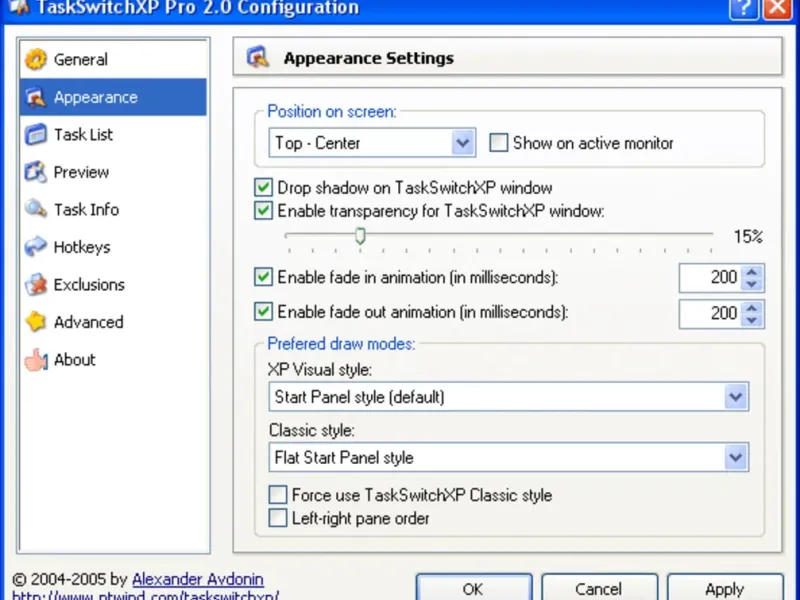Click the Preview sidebar icon
The image size is (800, 600).
[36, 172]
